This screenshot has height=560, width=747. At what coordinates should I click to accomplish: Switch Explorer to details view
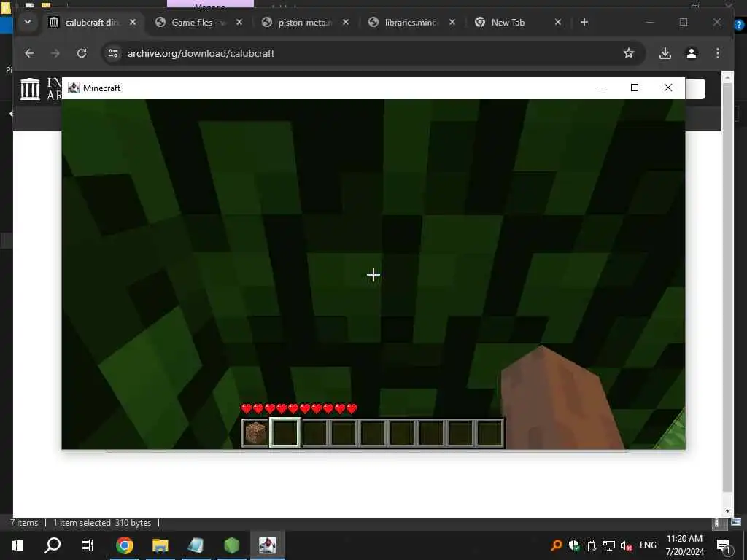point(718,523)
